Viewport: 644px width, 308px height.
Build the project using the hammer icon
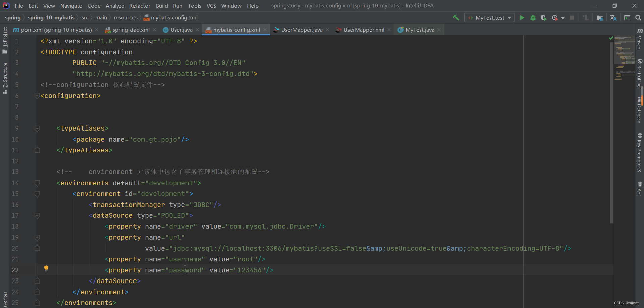pyautogui.click(x=456, y=18)
